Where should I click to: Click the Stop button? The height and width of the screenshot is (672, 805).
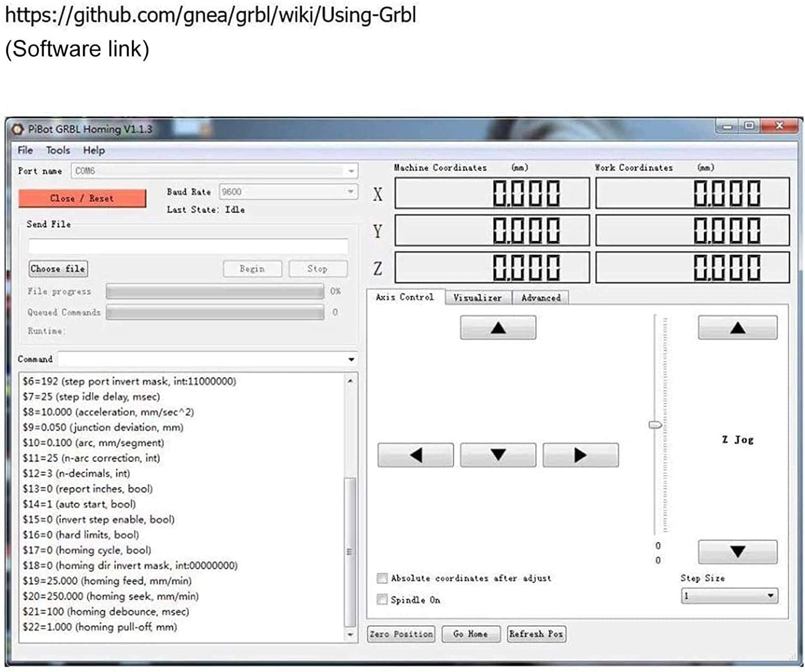click(317, 269)
